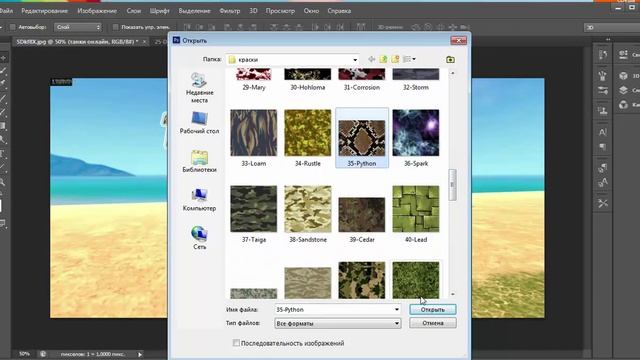Open the 3D panel icon
Image resolution: width=640 pixels, height=360 pixels.
[623, 76]
